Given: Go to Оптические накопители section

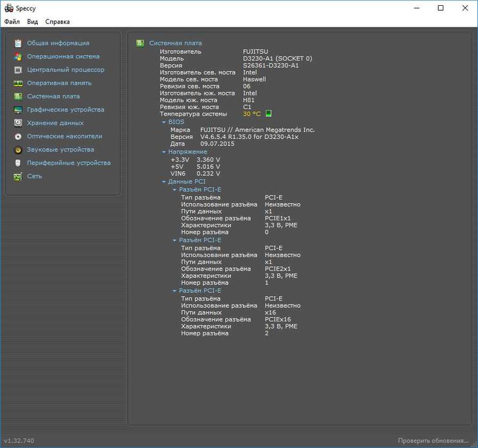Looking at the screenshot, I should click(x=65, y=137).
